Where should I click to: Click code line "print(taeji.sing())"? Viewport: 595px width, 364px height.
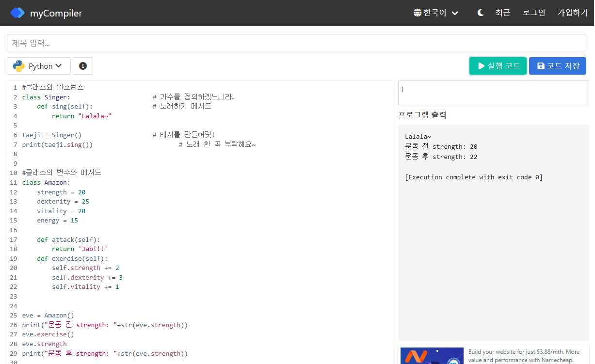[57, 144]
